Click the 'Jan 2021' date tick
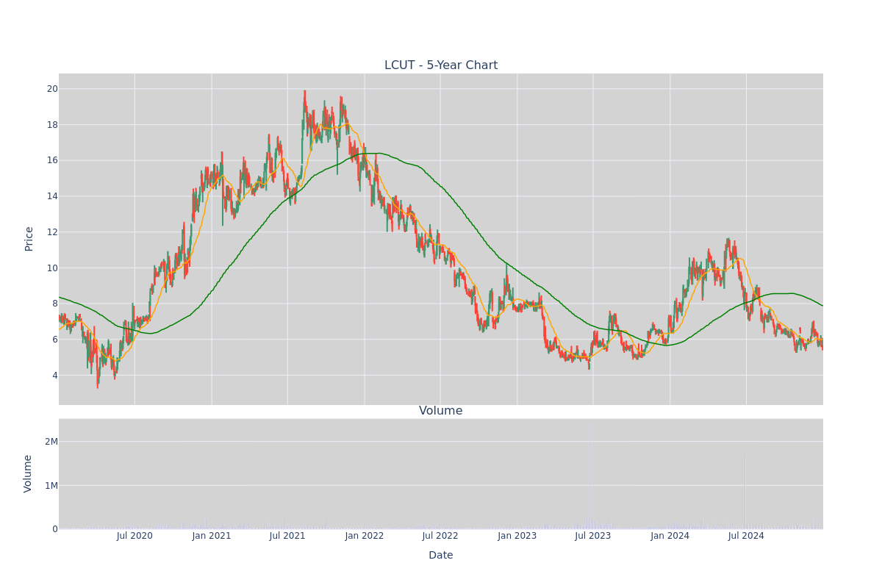This screenshot has width=882, height=588. (x=212, y=536)
